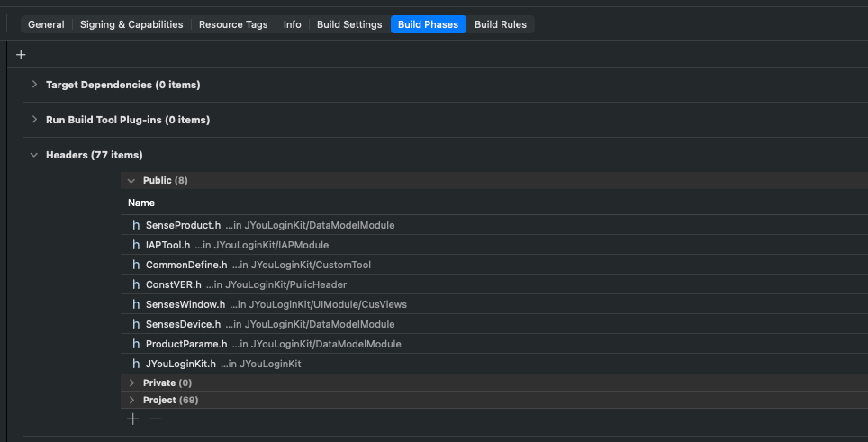868x442 pixels.
Task: Expand the Target Dependencies section
Action: [x=34, y=85]
